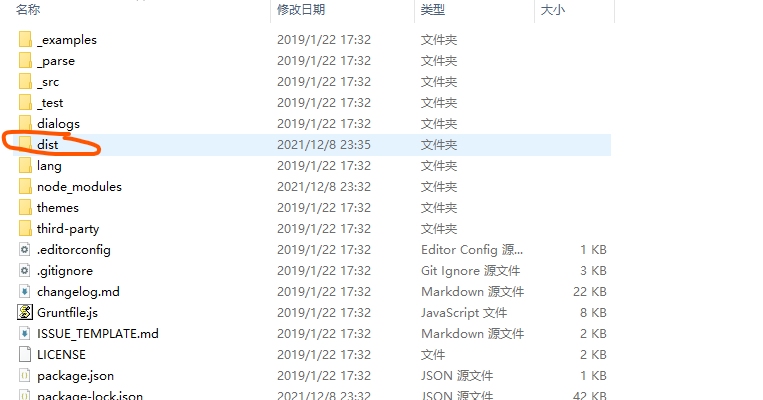Select the themes folder name

[x=58, y=207]
